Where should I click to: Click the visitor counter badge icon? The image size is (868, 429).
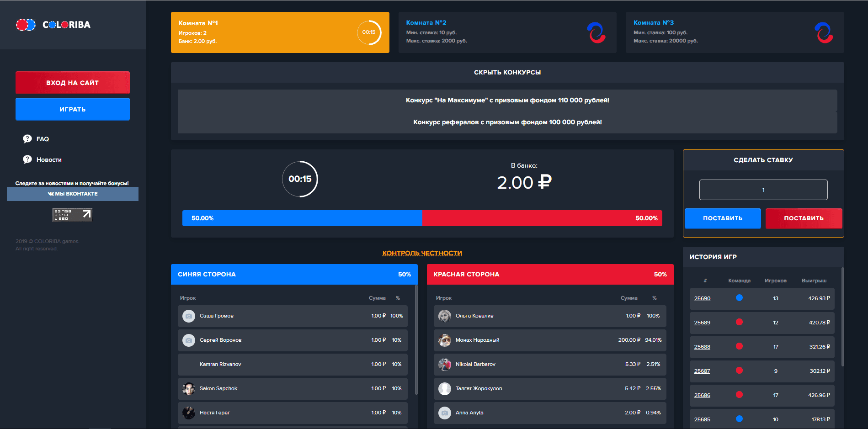[72, 215]
